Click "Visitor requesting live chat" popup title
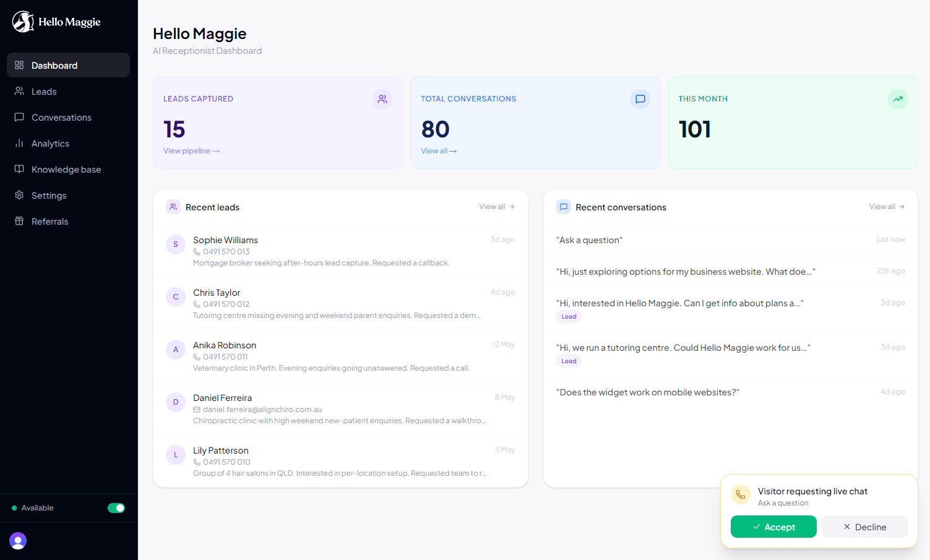The image size is (930, 560). pos(812,491)
